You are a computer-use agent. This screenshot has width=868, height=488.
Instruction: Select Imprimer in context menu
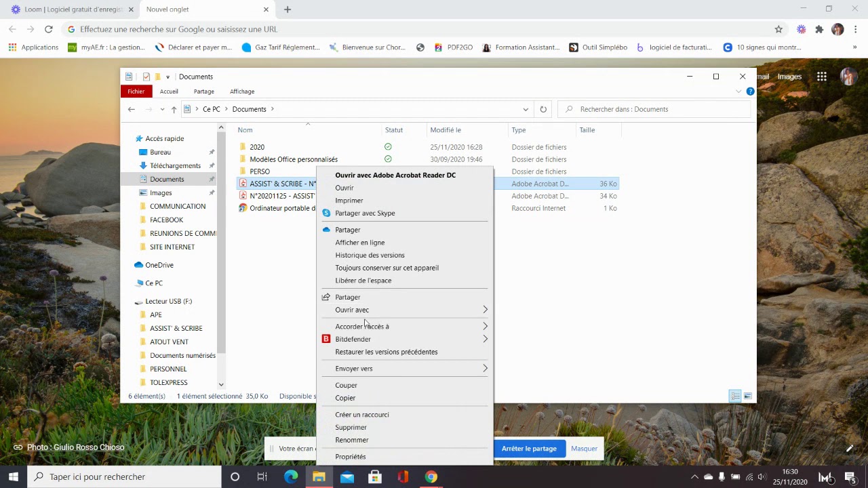pos(349,201)
